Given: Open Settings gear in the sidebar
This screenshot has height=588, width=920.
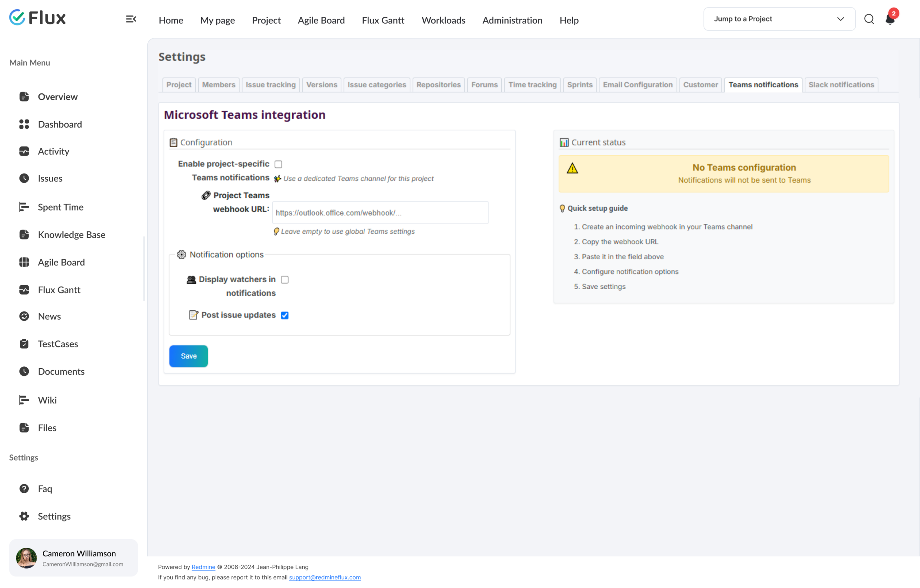Looking at the screenshot, I should (24, 516).
